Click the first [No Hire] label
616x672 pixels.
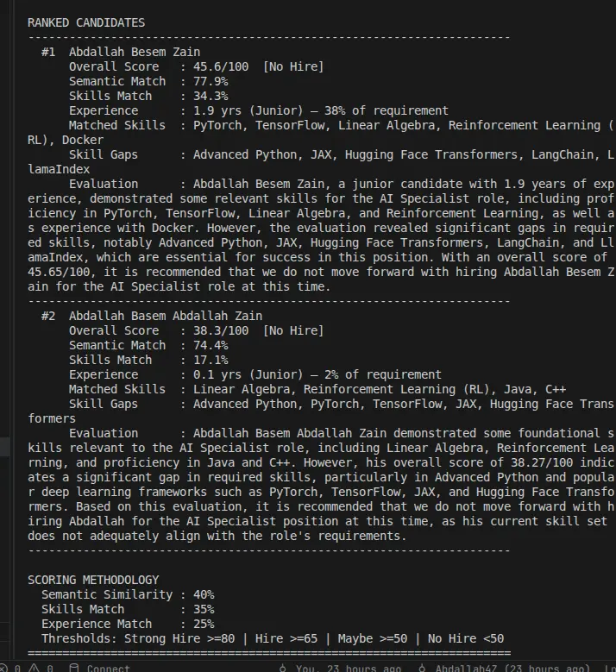point(293,66)
